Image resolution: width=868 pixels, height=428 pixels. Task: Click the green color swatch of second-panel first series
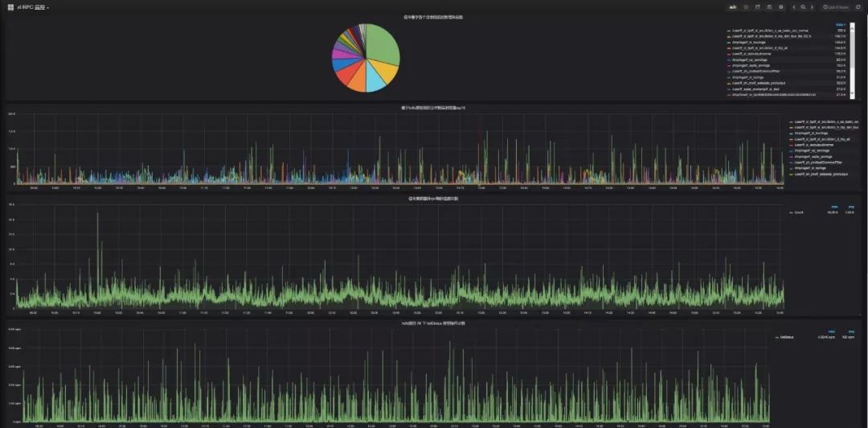click(792, 121)
